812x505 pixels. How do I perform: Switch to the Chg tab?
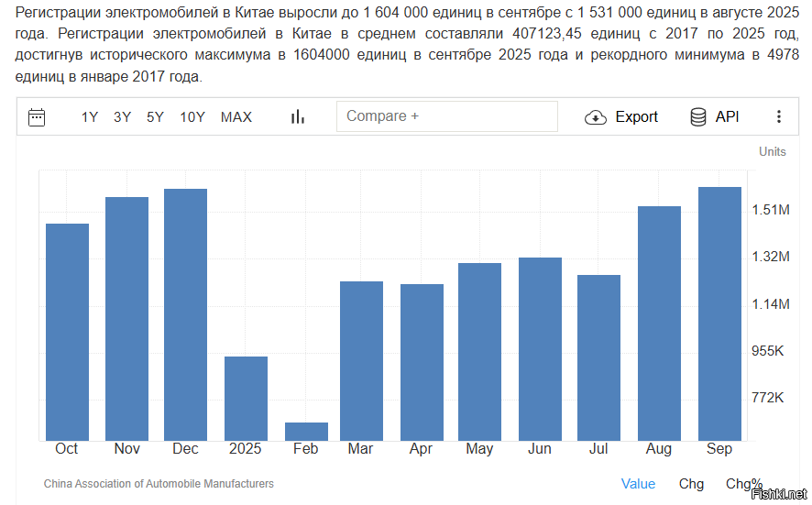[691, 484]
